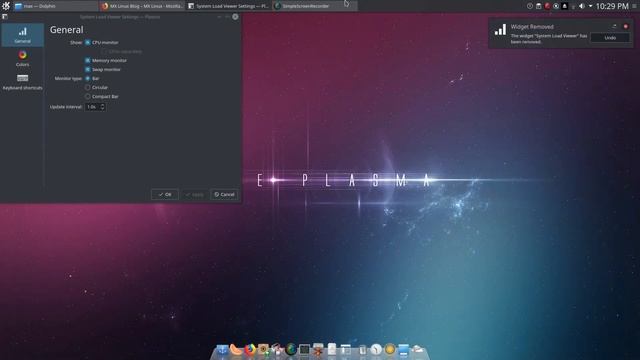The height and width of the screenshot is (360, 640).
Task: Dismiss the Widget Removed notification
Action: click(x=625, y=27)
